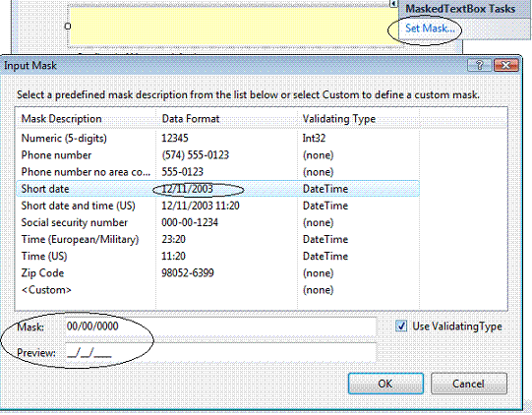Choose the Time (European/Military) mask
Image resolution: width=532 pixels, height=415 pixels.
[x=217, y=239]
